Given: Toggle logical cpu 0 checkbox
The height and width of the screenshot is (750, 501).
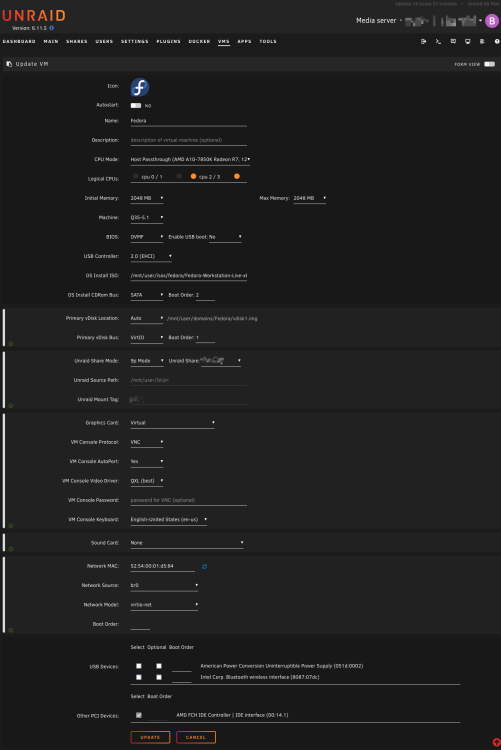Looking at the screenshot, I should click(x=136, y=176).
